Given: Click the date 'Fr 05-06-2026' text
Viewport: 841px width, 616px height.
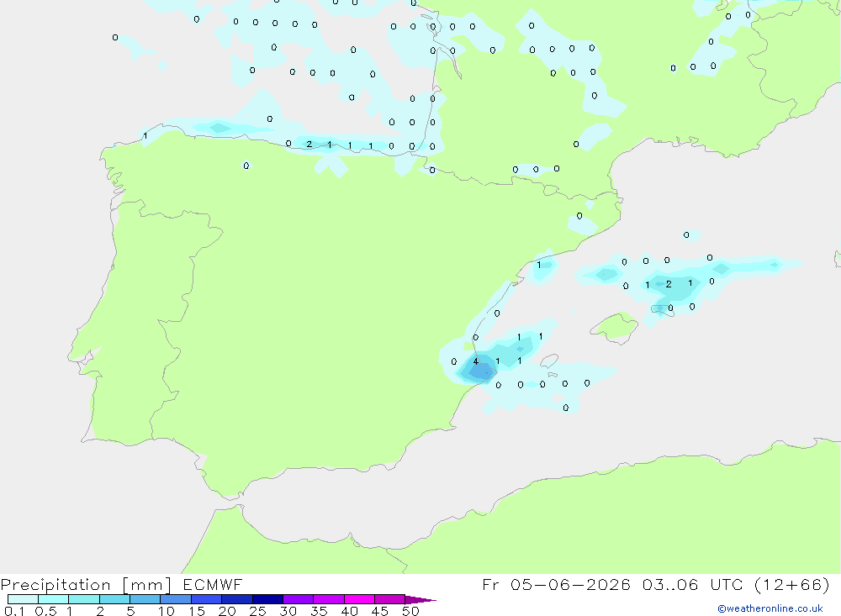Looking at the screenshot, I should point(556,585).
